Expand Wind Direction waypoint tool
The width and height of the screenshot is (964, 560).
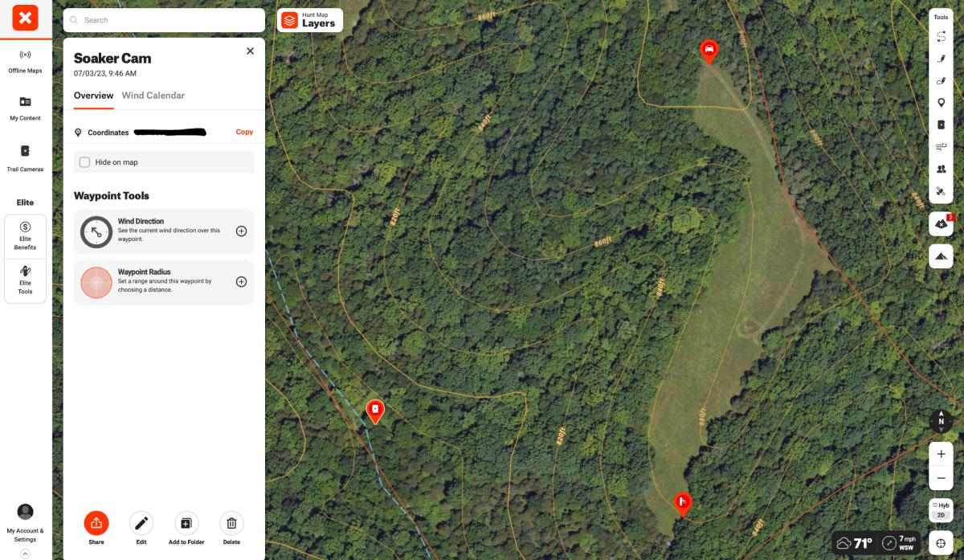tap(241, 231)
